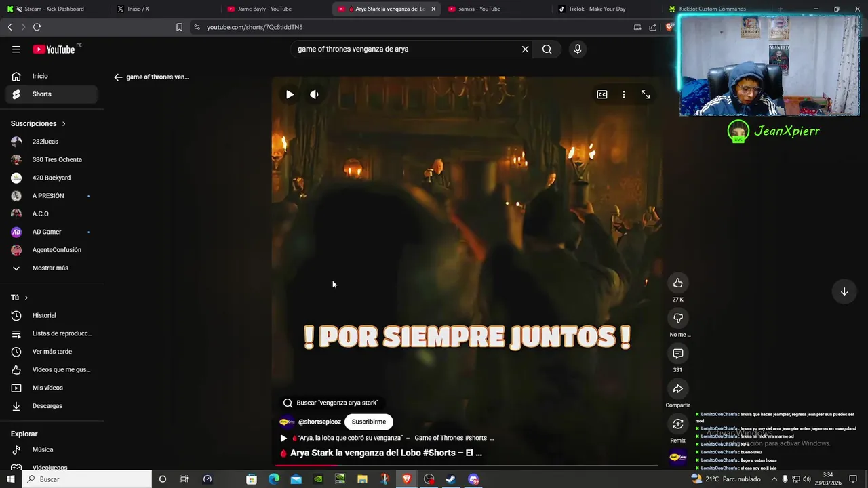This screenshot has width=868, height=488.
Task: Mute the Short with the volume icon
Action: [314, 94]
